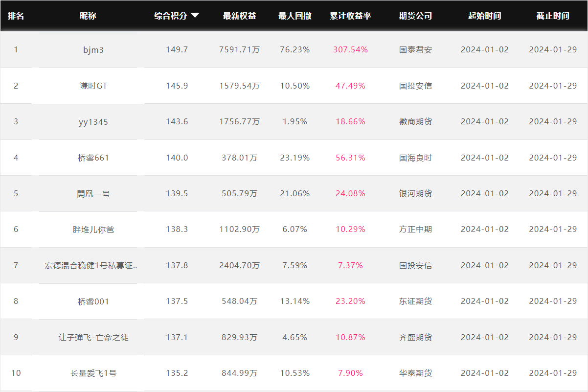Click the max drawdown 13.14%
Viewport: 588px width, 392px height.
295,301
